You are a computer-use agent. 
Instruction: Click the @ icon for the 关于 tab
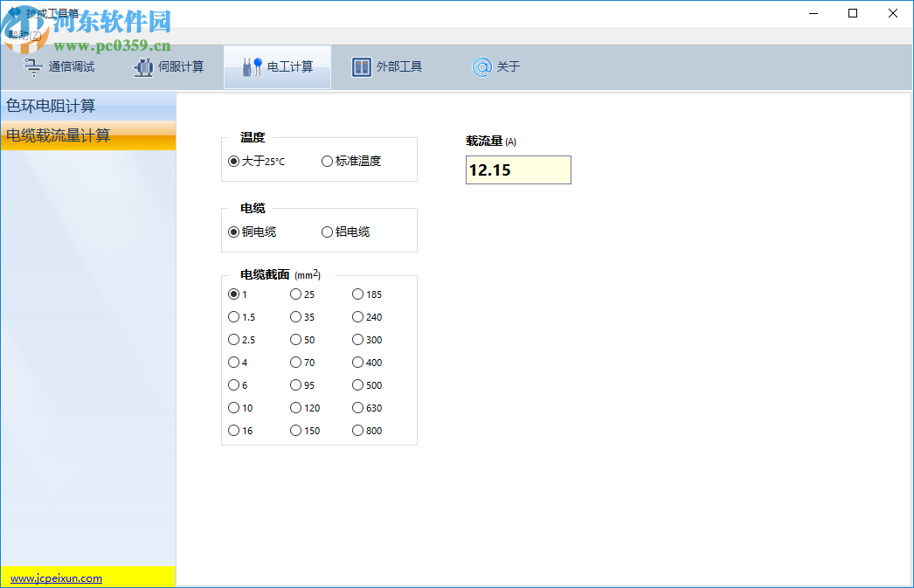point(482,66)
